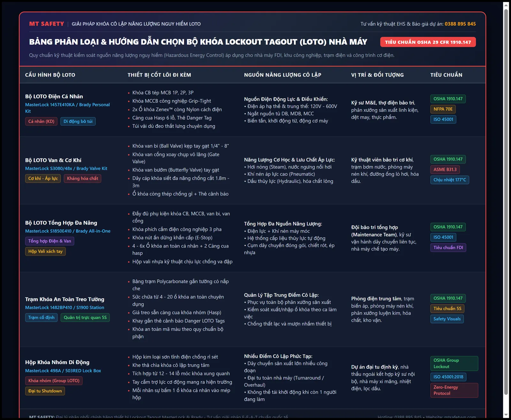This screenshot has width=511, height=420.
Task: Click the ISO 45001:2018 badge
Action: 448,377
